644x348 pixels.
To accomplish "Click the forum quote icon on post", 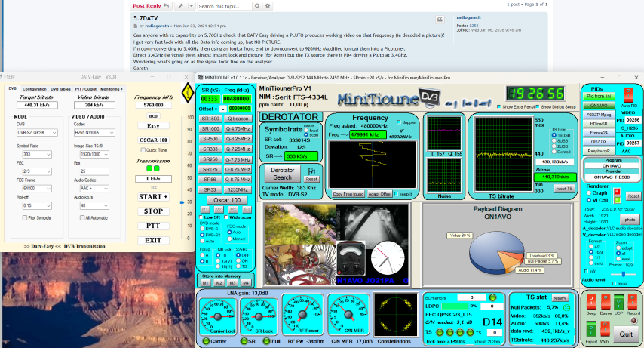I will (440, 20).
